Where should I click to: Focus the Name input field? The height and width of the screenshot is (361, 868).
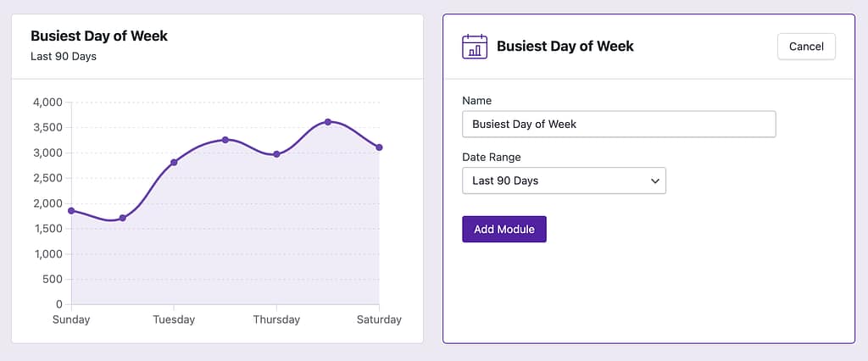point(619,124)
